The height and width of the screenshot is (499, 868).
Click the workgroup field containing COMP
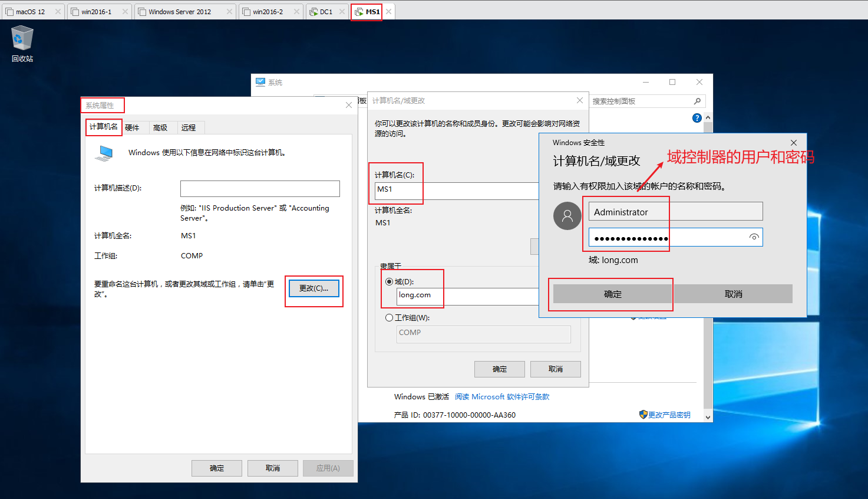tap(483, 334)
